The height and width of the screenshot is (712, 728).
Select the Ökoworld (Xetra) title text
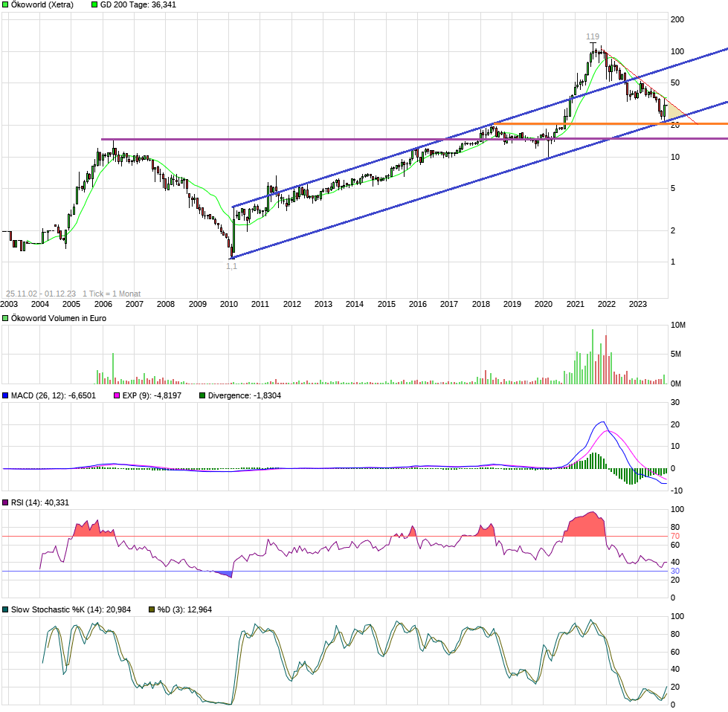pyautogui.click(x=42, y=4)
